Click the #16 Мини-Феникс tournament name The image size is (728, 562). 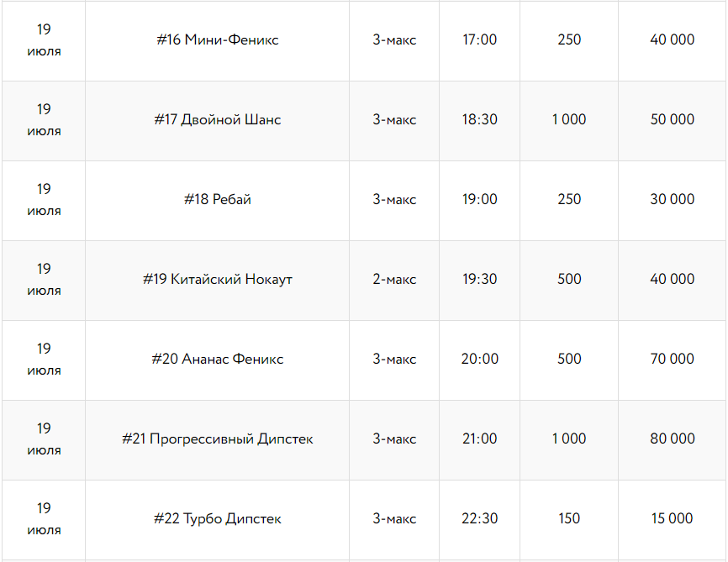tap(218, 39)
